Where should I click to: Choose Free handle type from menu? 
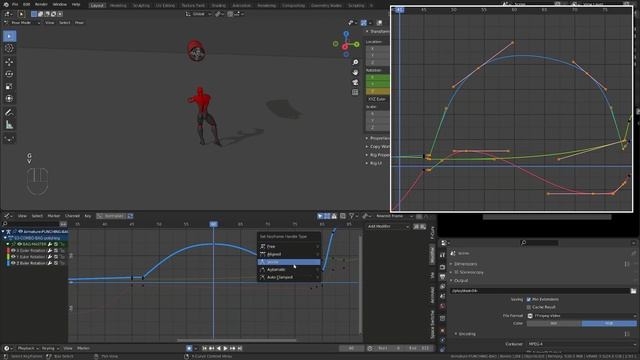coord(289,247)
